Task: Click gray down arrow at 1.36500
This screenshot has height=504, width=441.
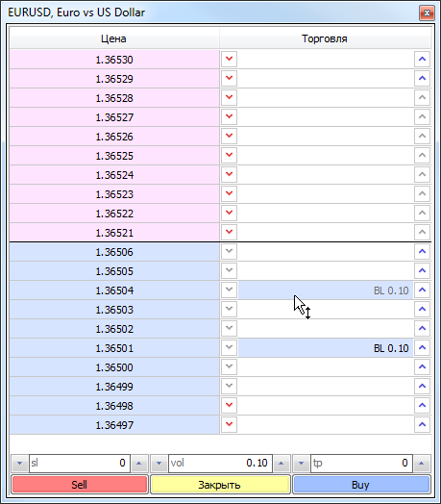Action: [x=229, y=366]
